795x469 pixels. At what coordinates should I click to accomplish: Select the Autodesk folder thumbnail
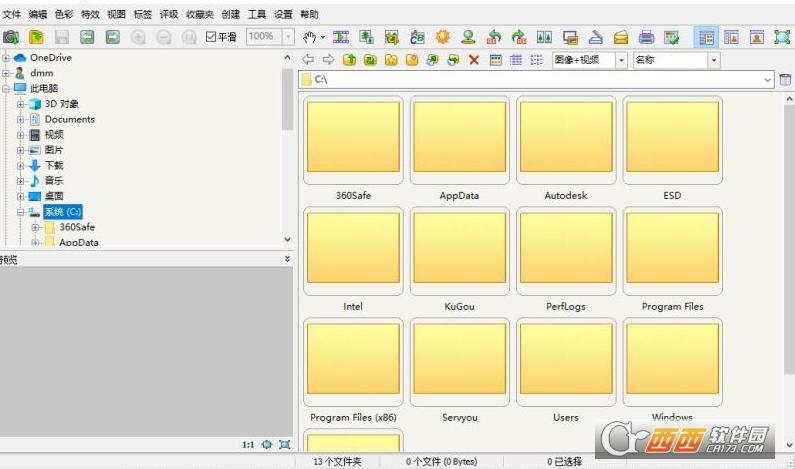click(566, 140)
